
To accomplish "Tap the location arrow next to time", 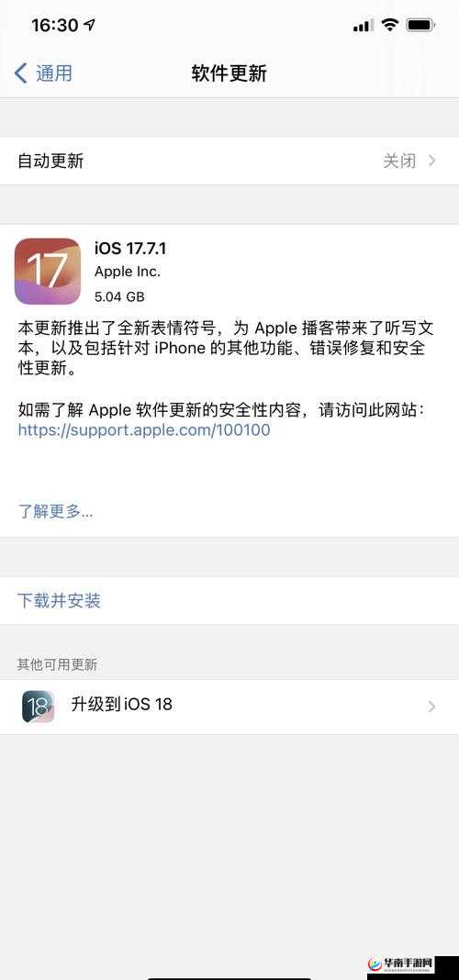I will 89,25.
